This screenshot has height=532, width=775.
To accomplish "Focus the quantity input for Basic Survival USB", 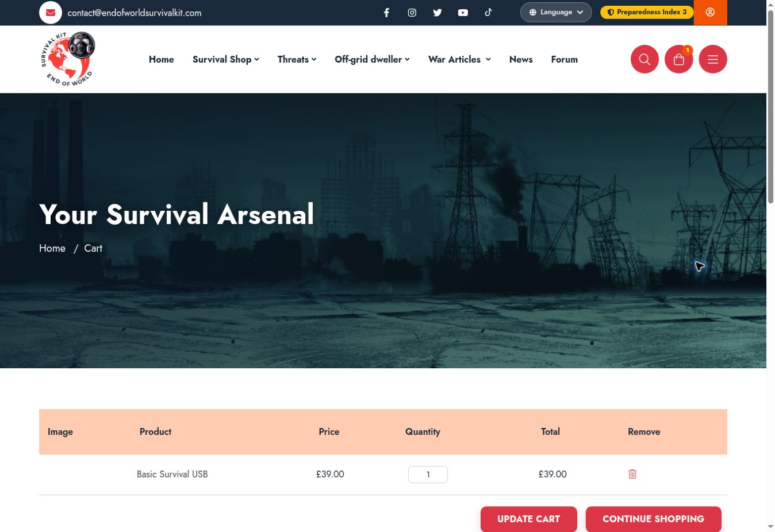I will tap(428, 475).
